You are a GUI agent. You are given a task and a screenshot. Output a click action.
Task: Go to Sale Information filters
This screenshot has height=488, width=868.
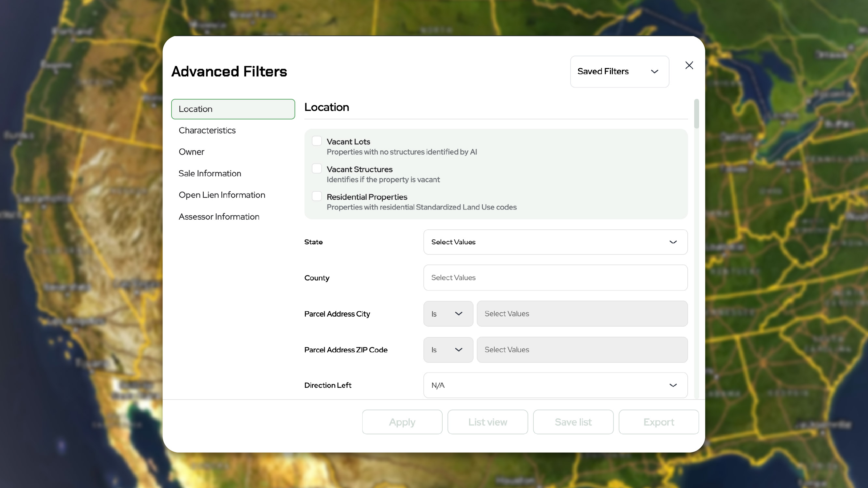(210, 173)
